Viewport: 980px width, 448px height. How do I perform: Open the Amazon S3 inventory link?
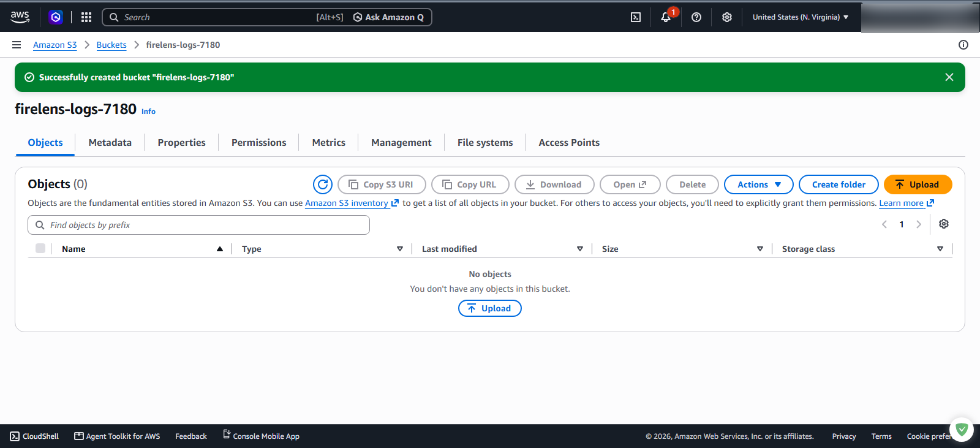352,203
